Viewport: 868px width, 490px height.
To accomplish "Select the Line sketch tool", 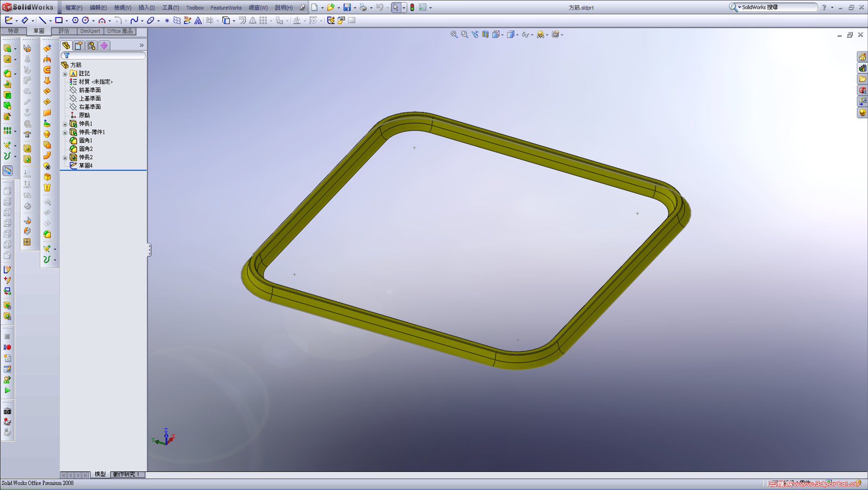I will (x=42, y=20).
